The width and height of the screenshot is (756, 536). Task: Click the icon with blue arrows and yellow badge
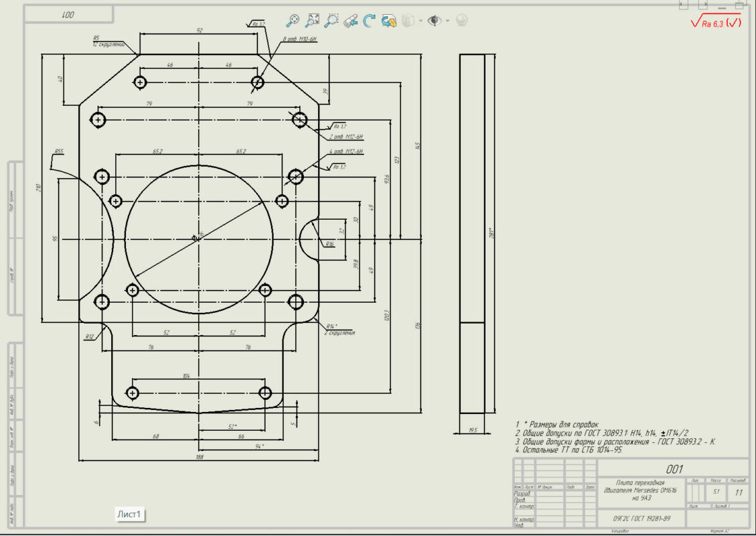[x=389, y=21]
